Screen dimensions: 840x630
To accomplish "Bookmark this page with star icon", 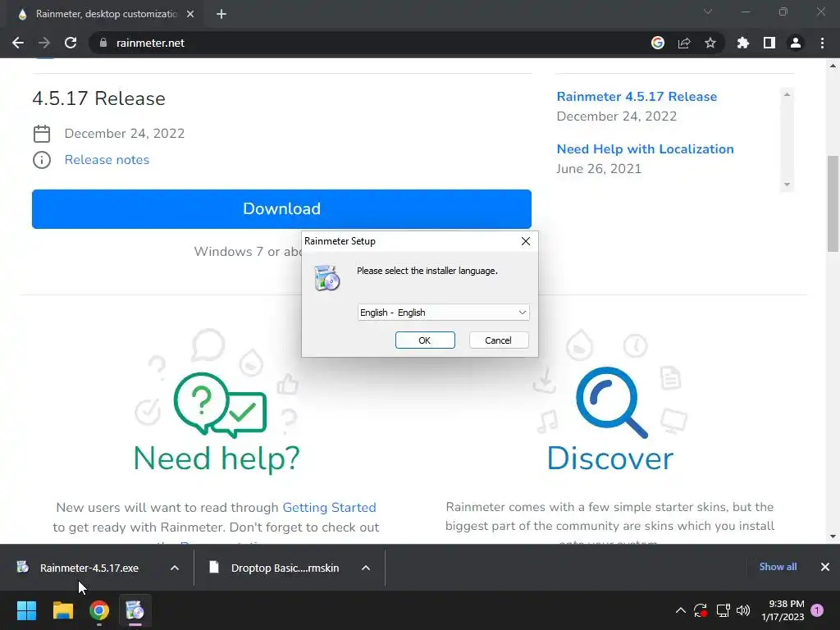I will [710, 43].
